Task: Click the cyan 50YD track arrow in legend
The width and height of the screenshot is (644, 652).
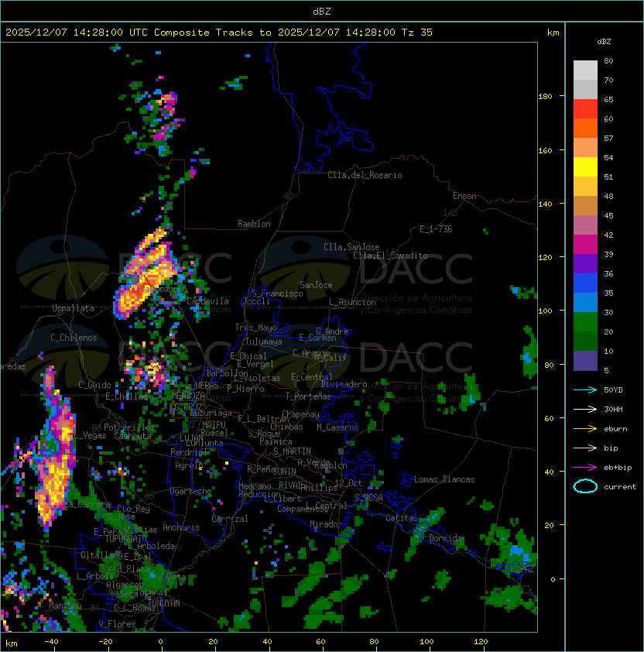Action: [585, 390]
